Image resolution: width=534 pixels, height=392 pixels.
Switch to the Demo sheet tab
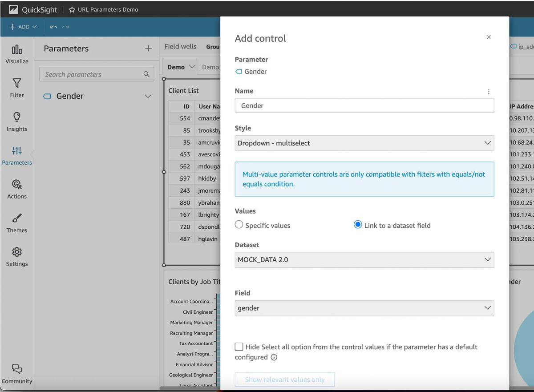coord(176,67)
